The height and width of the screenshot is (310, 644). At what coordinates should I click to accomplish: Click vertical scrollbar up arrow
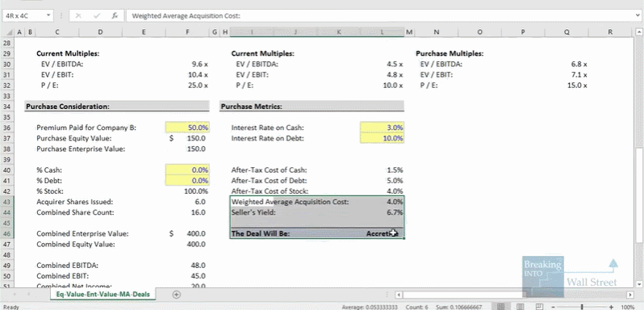639,32
